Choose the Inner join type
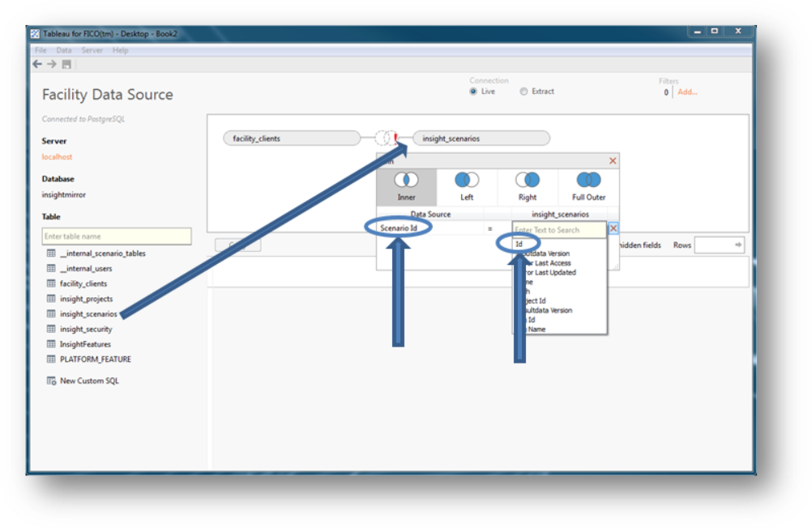812x528 pixels. pyautogui.click(x=407, y=186)
